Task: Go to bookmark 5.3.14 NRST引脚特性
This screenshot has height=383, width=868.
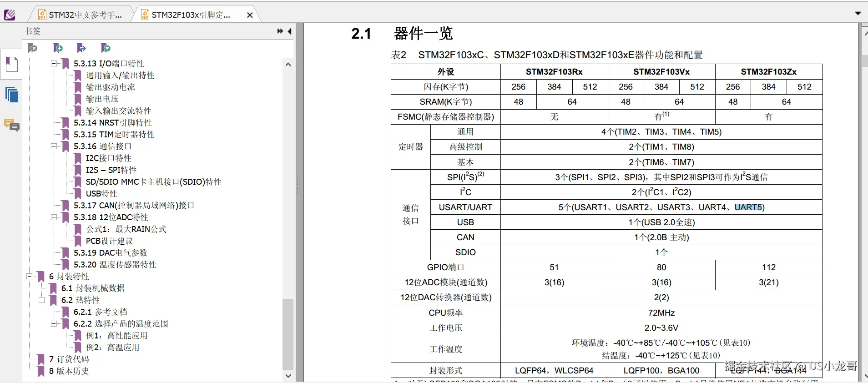Action: click(x=113, y=123)
